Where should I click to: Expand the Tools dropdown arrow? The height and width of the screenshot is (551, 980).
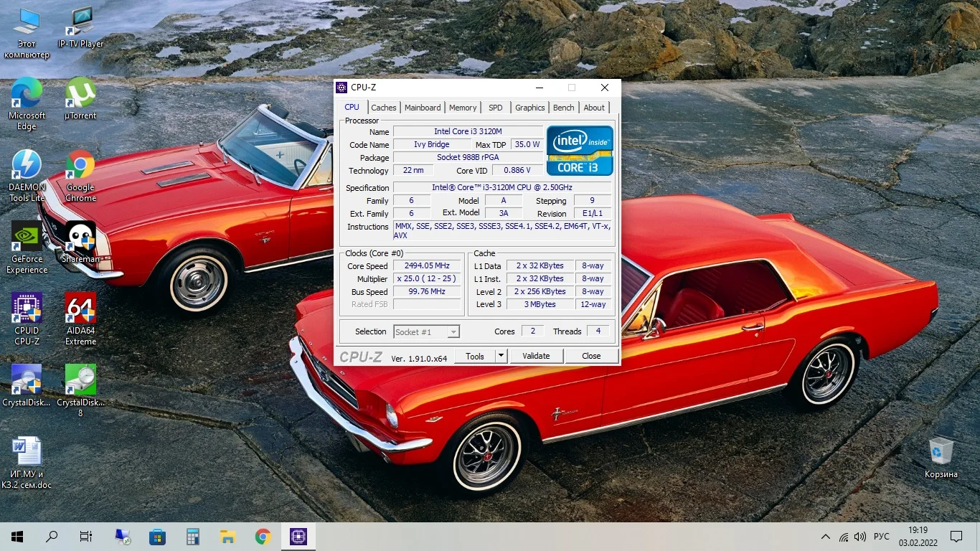(501, 356)
